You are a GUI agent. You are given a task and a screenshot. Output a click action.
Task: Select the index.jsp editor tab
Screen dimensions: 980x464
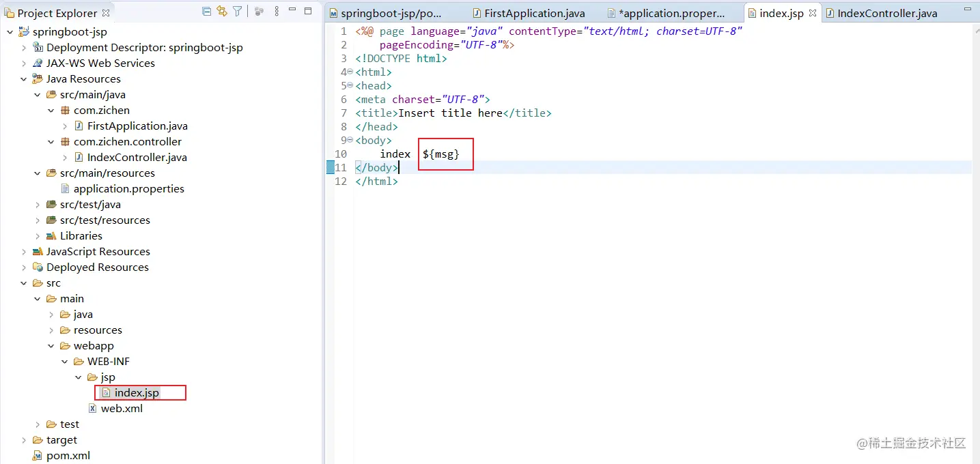tap(781, 13)
